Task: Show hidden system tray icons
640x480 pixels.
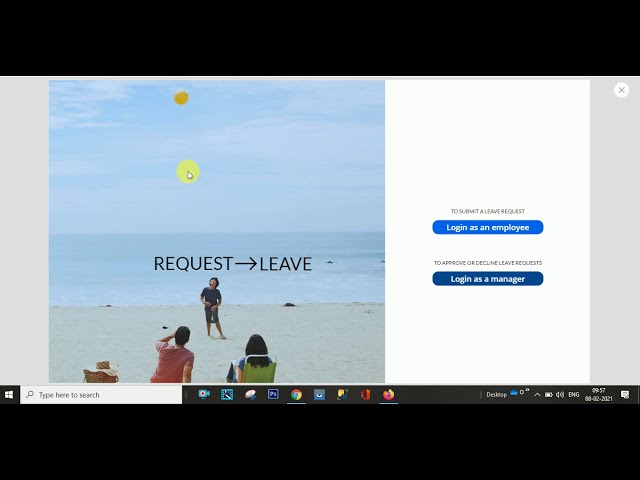Action: pos(537,395)
